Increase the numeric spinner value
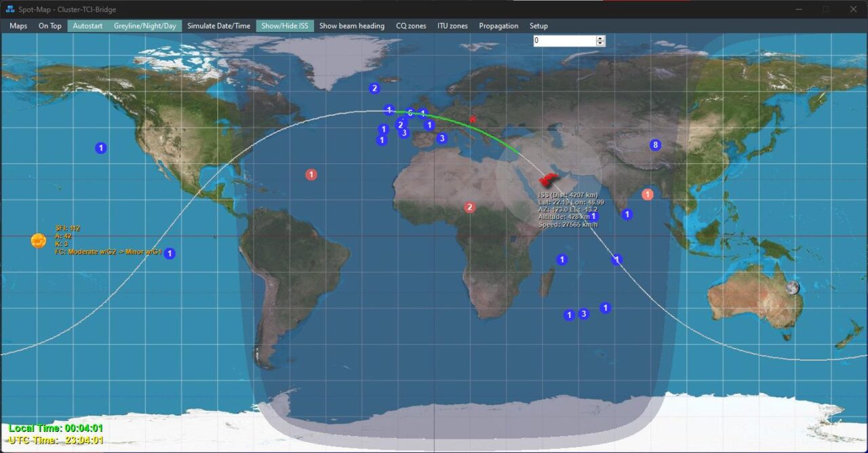The width and height of the screenshot is (868, 453). tap(600, 38)
